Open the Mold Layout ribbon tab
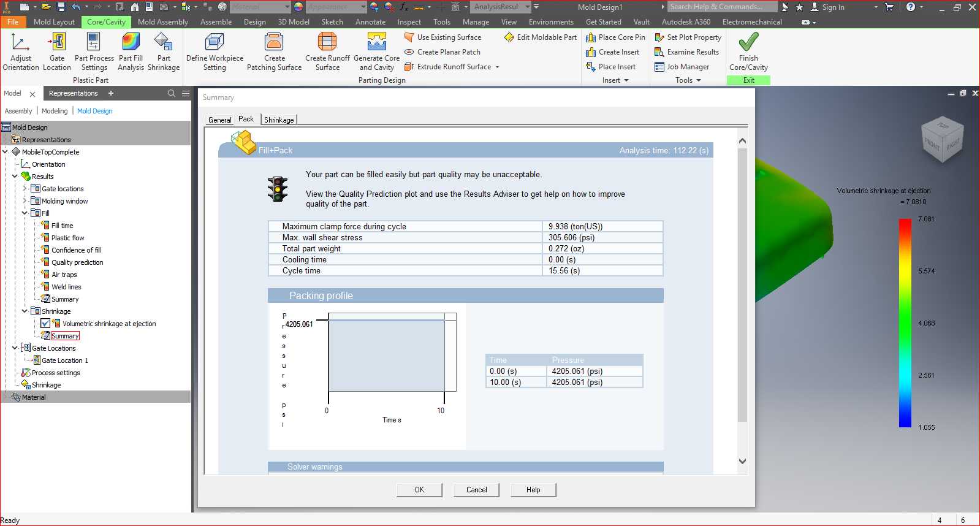The width and height of the screenshot is (980, 526). pos(54,21)
